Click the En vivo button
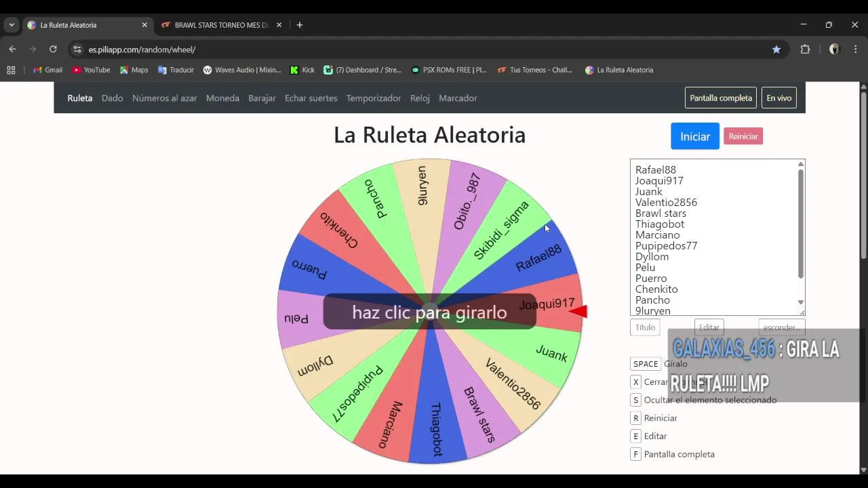This screenshot has width=868, height=488. [x=779, y=98]
